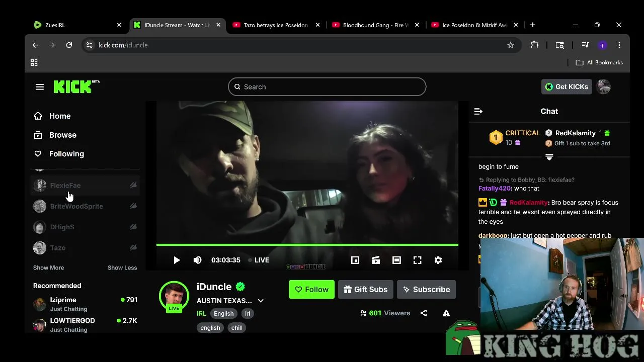Image resolution: width=644 pixels, height=362 pixels.
Task: Open the Kick sidebar hamburger menu
Action: (x=40, y=87)
